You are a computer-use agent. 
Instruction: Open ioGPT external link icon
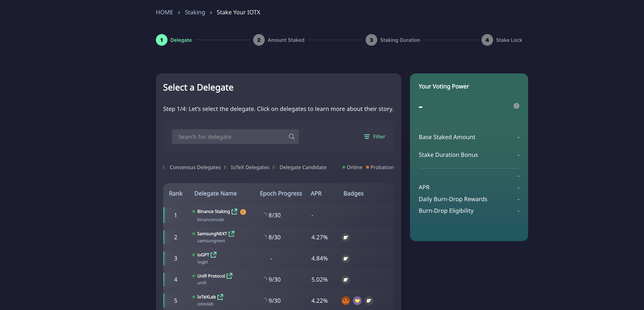[213, 255]
